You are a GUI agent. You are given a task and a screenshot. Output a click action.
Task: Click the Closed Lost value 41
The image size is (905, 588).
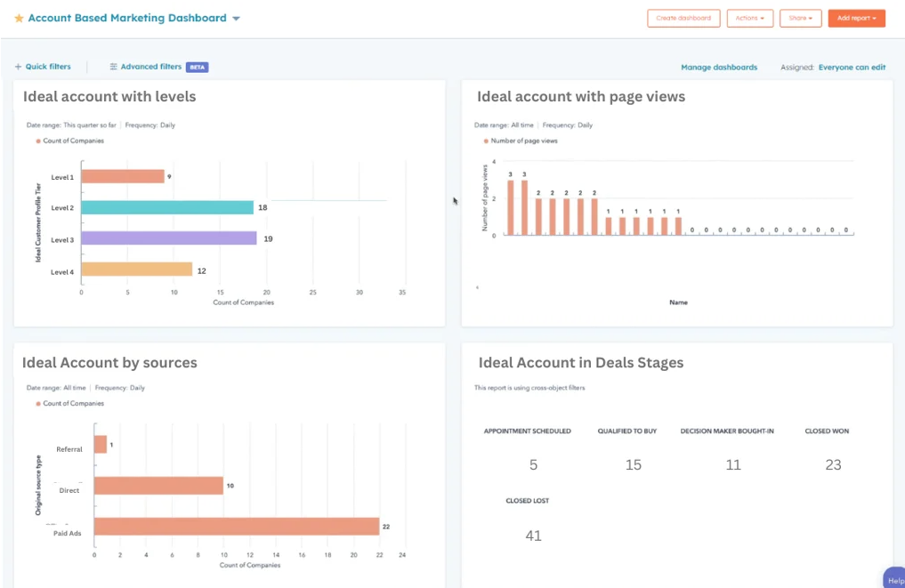point(533,536)
